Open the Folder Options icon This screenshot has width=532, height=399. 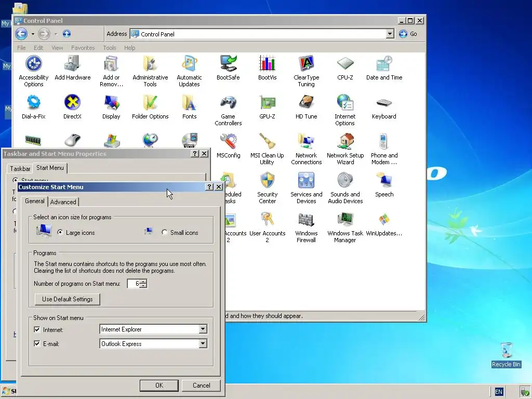[150, 107]
